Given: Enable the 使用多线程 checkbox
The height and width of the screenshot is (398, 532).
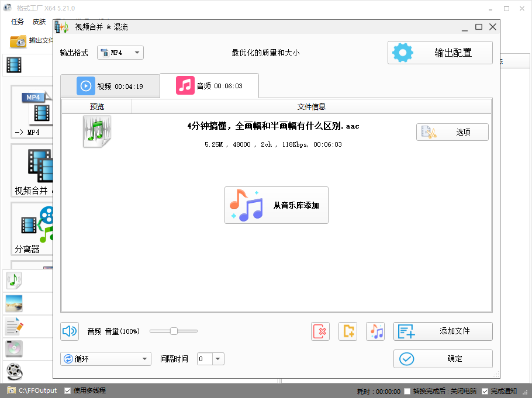Looking at the screenshot, I should point(67,390).
